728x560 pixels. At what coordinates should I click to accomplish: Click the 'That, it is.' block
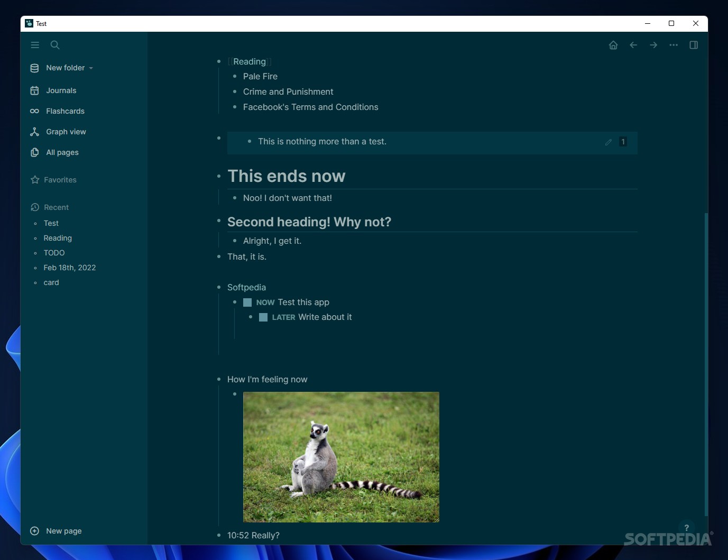247,256
